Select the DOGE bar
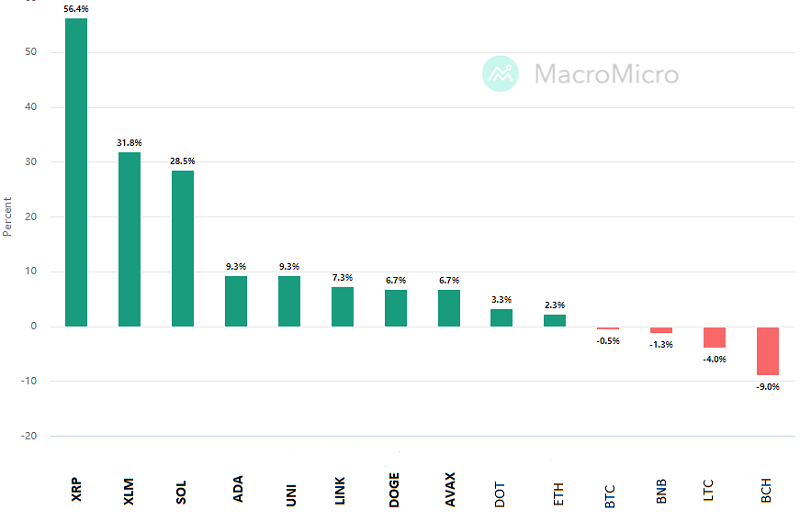 (395, 308)
